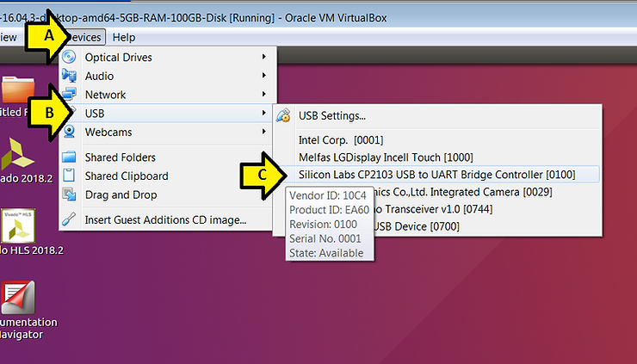Viewport: 637px width, 364px height.
Task: Select Shared Folders menu entry
Action: [121, 157]
